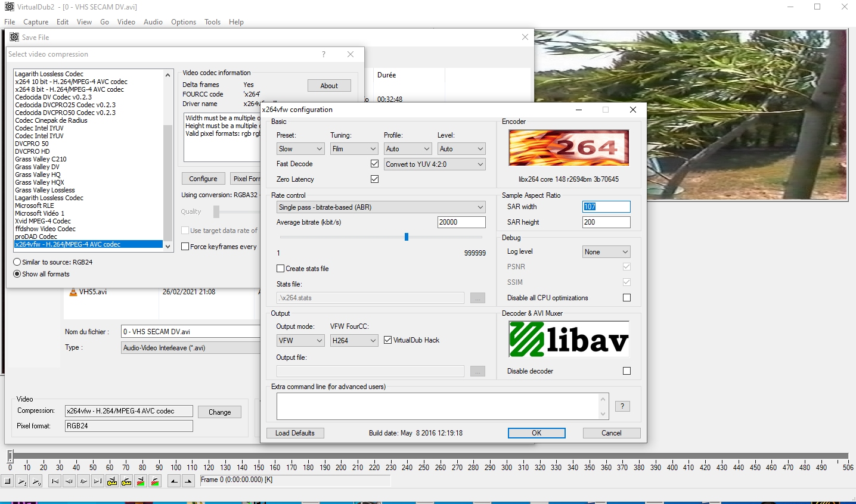The width and height of the screenshot is (856, 504).
Task: Click the libav logo image
Action: (x=569, y=339)
